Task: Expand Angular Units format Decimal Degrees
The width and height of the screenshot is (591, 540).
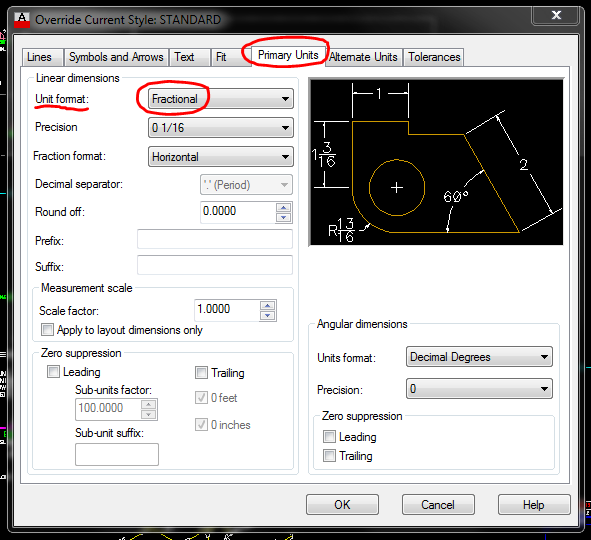Action: (x=479, y=357)
